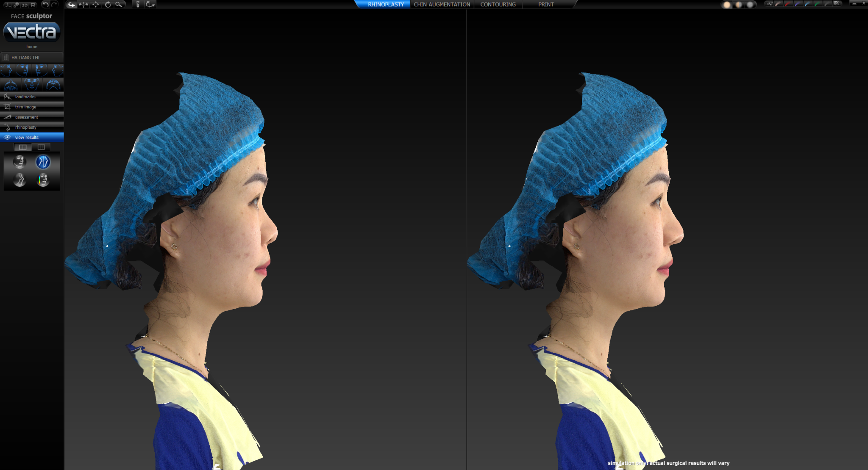Viewport: 868px width, 470px height.
Task: Select the front face view preset
Action: pyautogui.click(x=32, y=84)
